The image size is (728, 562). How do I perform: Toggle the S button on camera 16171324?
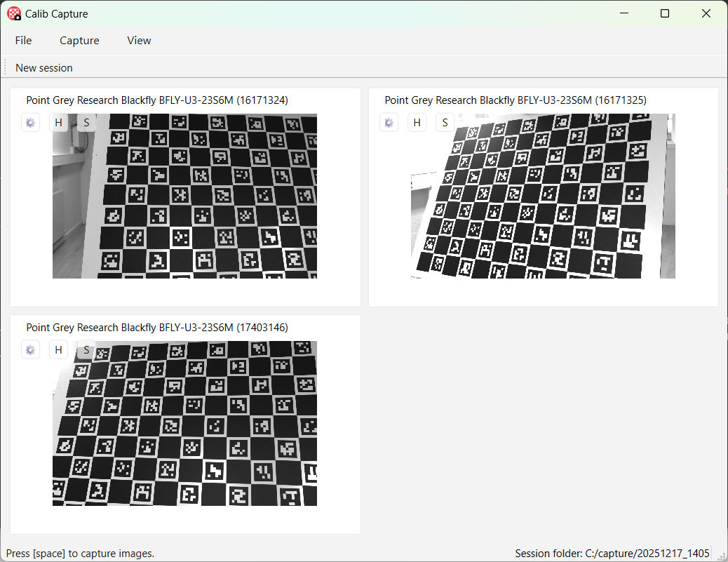pos(86,123)
